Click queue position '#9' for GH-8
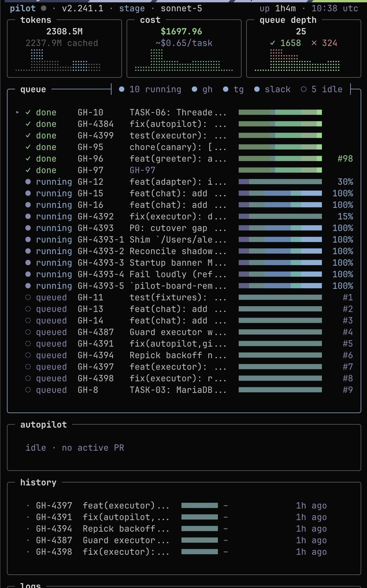This screenshot has height=588, width=367. 348,390
